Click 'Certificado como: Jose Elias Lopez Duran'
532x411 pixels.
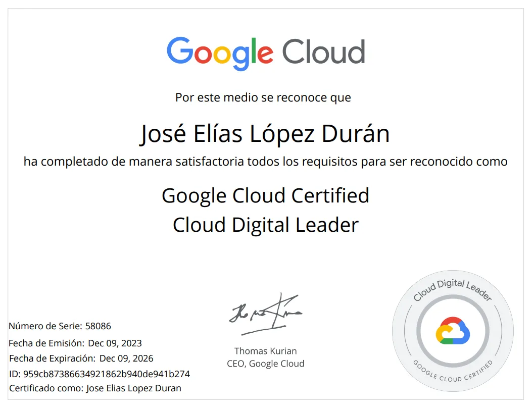pos(95,388)
